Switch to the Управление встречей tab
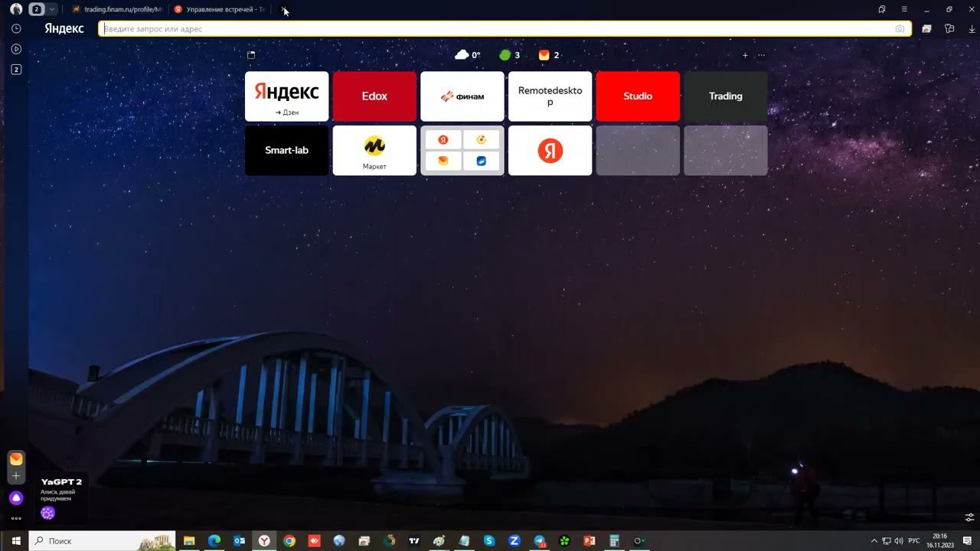 coord(220,9)
